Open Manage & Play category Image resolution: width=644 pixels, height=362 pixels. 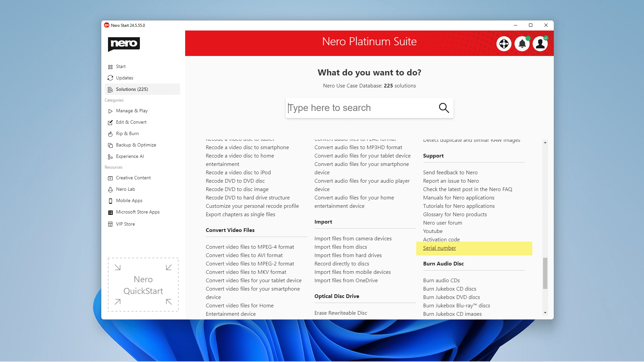point(142,111)
